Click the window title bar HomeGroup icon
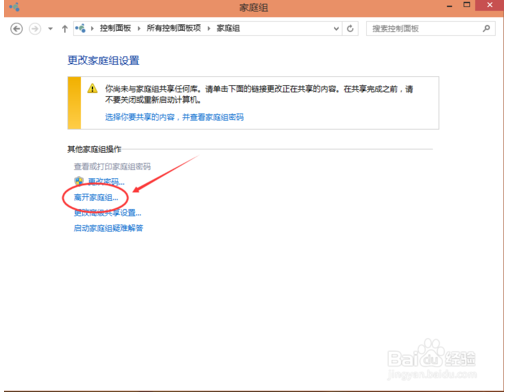 [14, 7]
